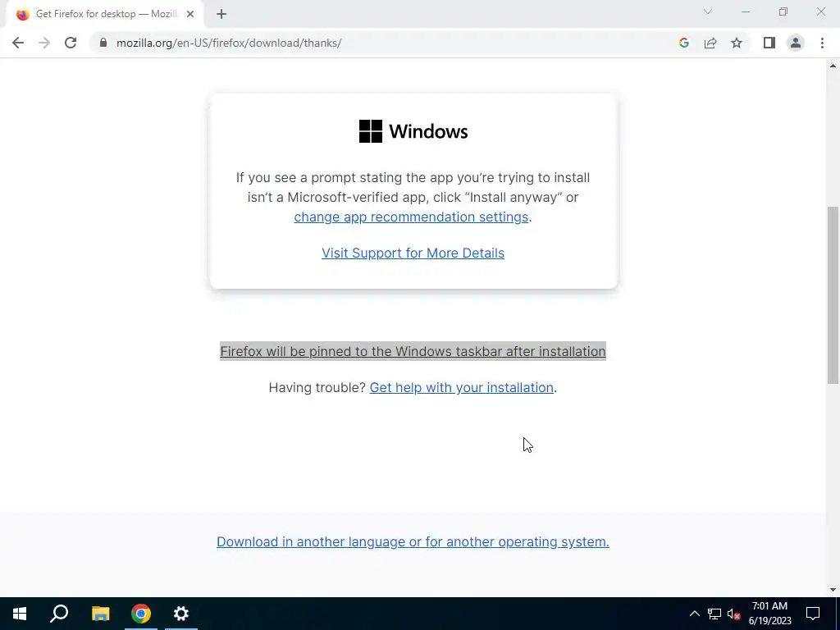840x630 pixels.
Task: Open the Chrome three-dot menu
Action: tap(822, 43)
